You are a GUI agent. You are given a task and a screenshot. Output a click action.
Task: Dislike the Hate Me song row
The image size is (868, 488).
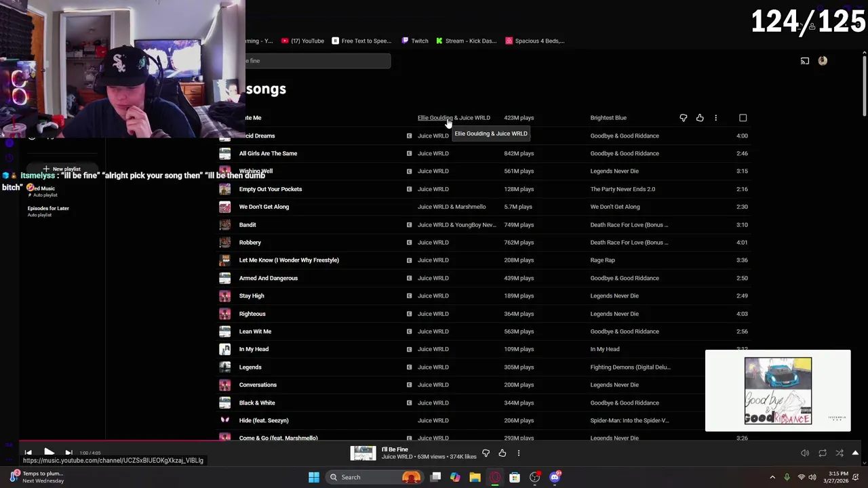coord(684,118)
